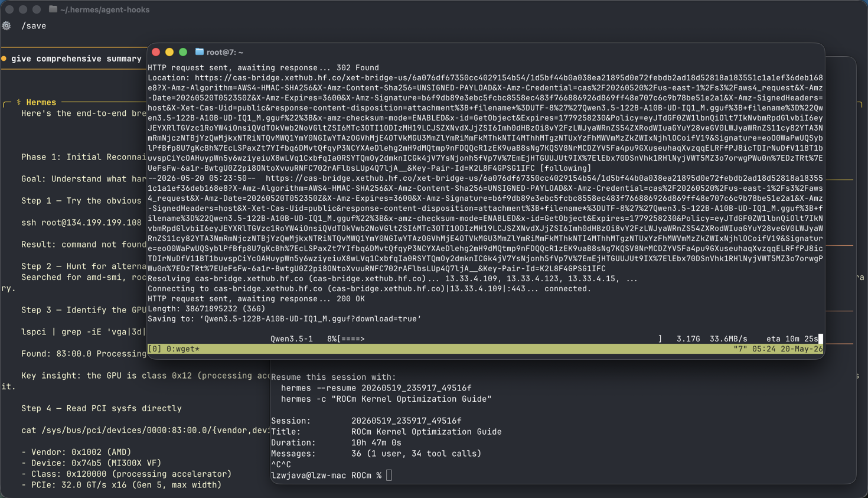Click the tmux status clock '05:24 20-May-26'
Screen dimensions: 868x498
click(x=788, y=349)
